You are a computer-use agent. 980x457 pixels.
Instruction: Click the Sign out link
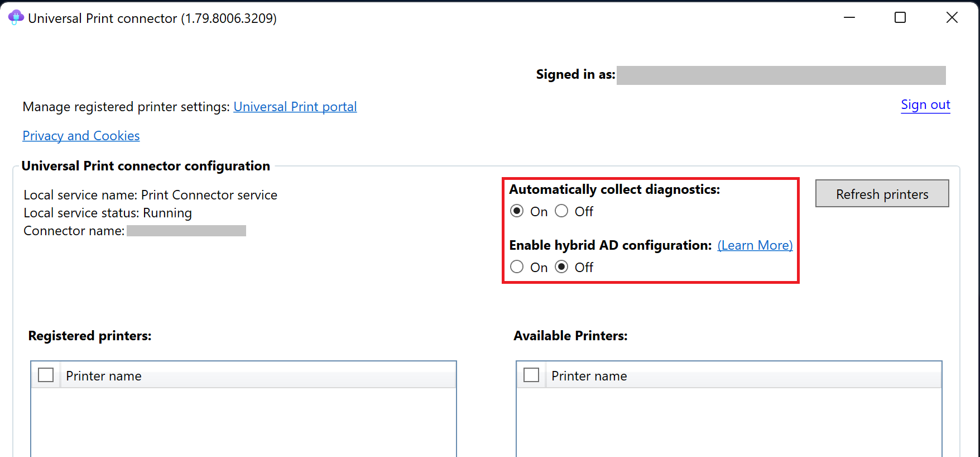925,105
